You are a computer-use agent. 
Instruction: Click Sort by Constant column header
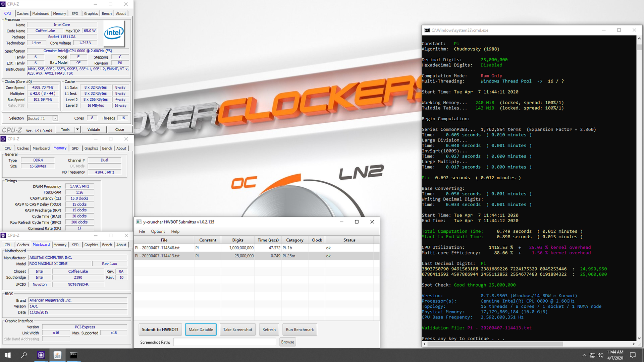click(208, 240)
